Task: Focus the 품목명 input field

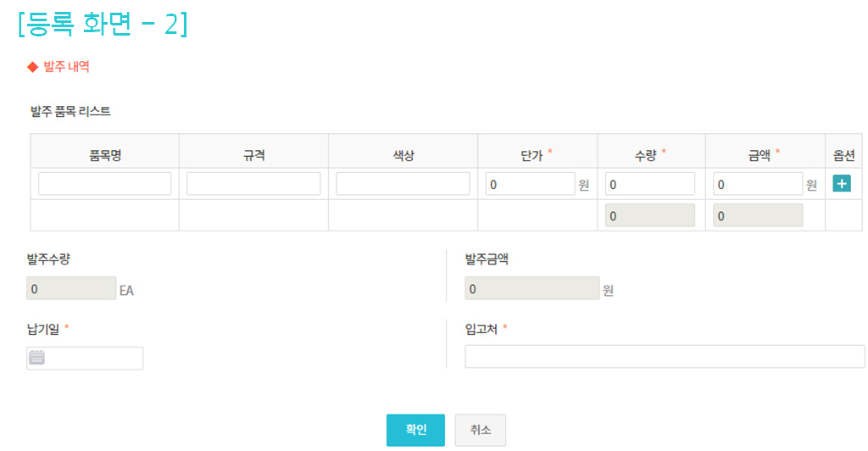Action: click(x=104, y=184)
